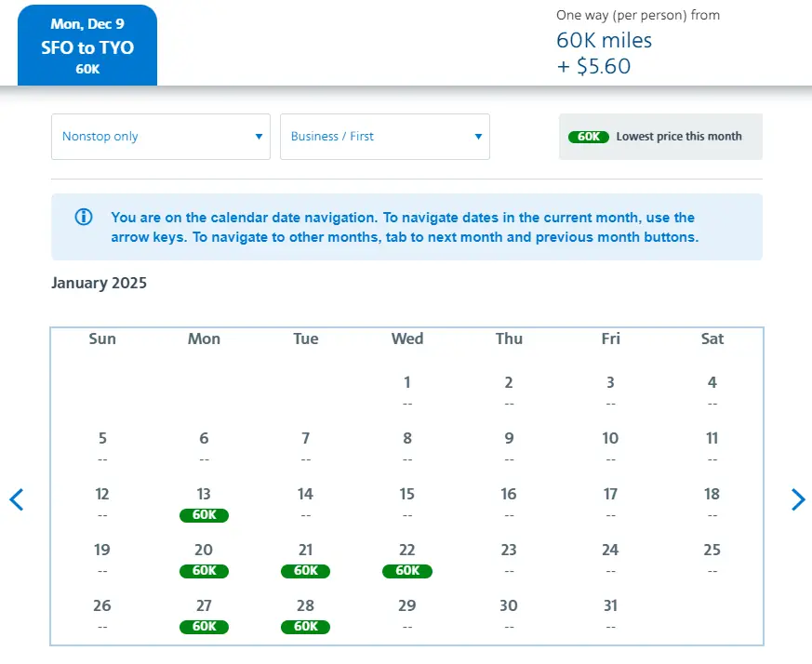Choose January 27 with 60K fare
Screen dimensions: 812x664
204,615
